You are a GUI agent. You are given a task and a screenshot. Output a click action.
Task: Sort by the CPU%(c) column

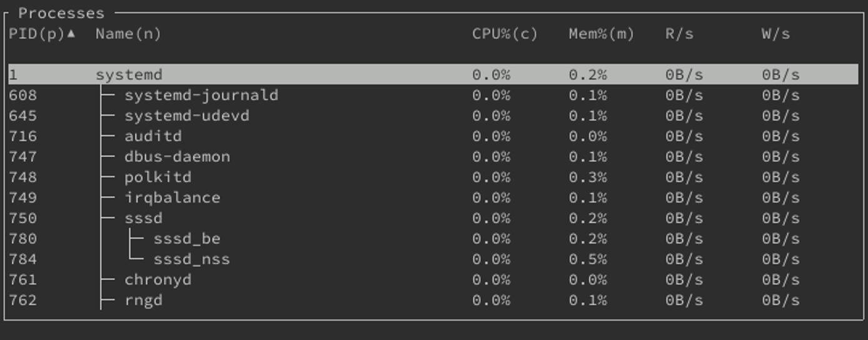tap(505, 34)
